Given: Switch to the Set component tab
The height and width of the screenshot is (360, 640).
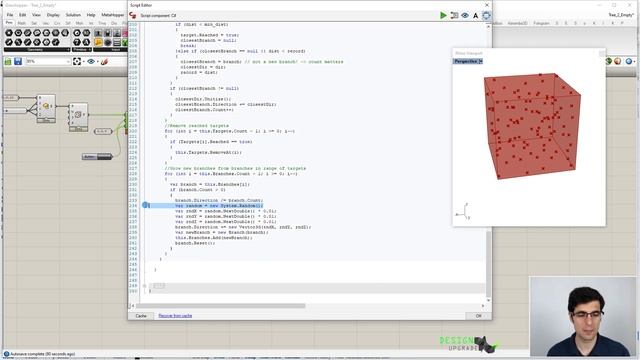Looking at the screenshot, I should coord(34,23).
